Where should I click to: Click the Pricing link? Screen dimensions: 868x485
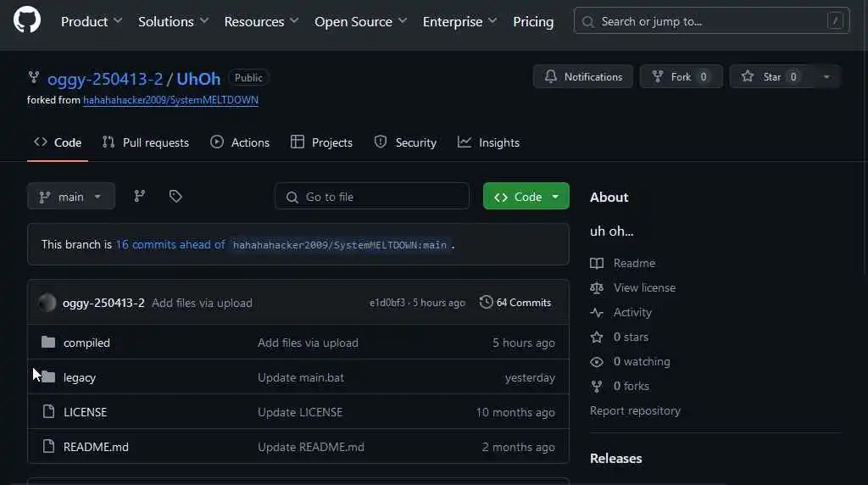533,21
